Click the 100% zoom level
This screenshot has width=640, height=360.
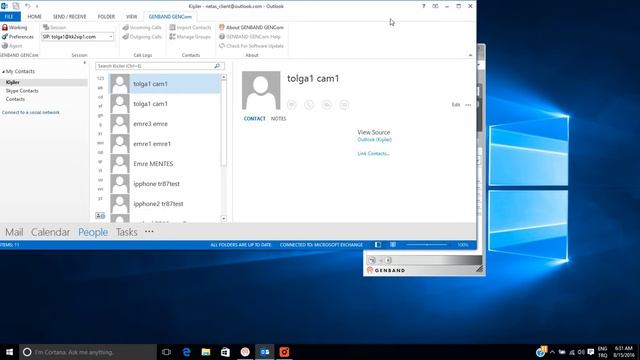point(462,245)
